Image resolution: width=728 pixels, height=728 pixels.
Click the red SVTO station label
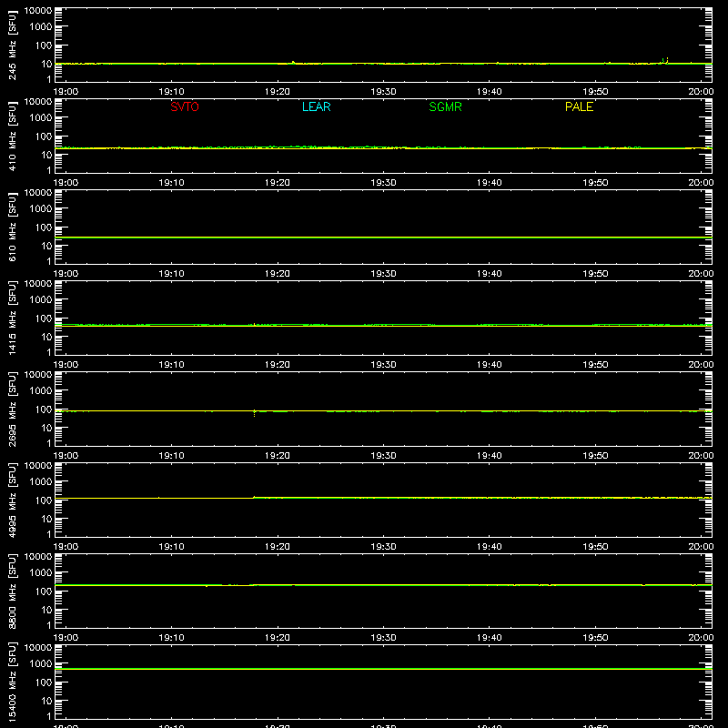click(185, 106)
